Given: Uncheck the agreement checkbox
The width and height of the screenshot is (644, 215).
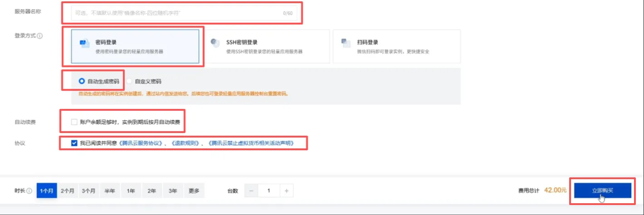Looking at the screenshot, I should click(74, 143).
